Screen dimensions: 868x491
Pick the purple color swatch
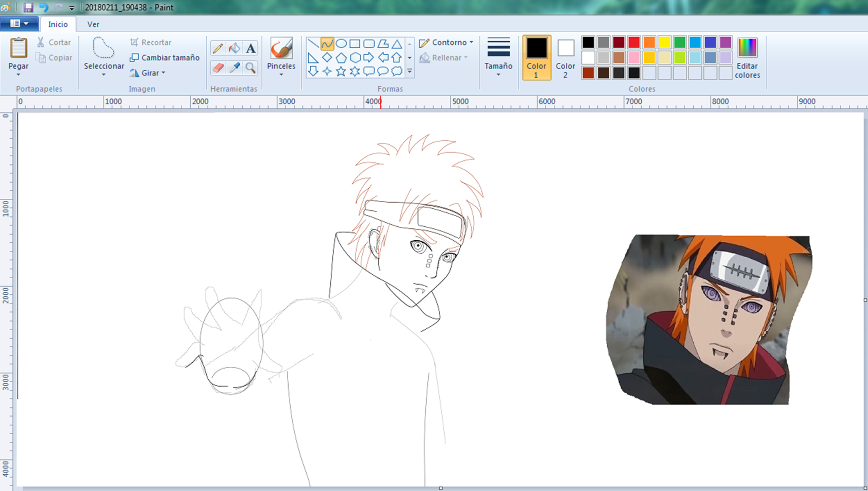tap(725, 42)
